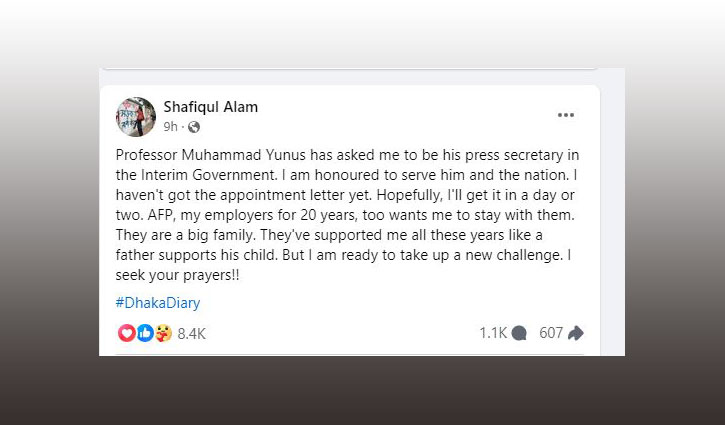The height and width of the screenshot is (425, 725).
Task: Open the #DhakaDiary hashtag
Action: click(158, 302)
